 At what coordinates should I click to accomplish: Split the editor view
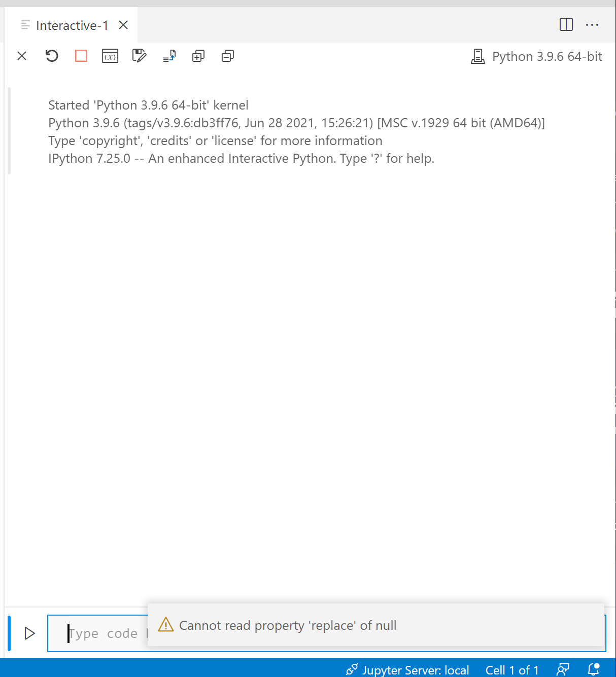click(566, 25)
